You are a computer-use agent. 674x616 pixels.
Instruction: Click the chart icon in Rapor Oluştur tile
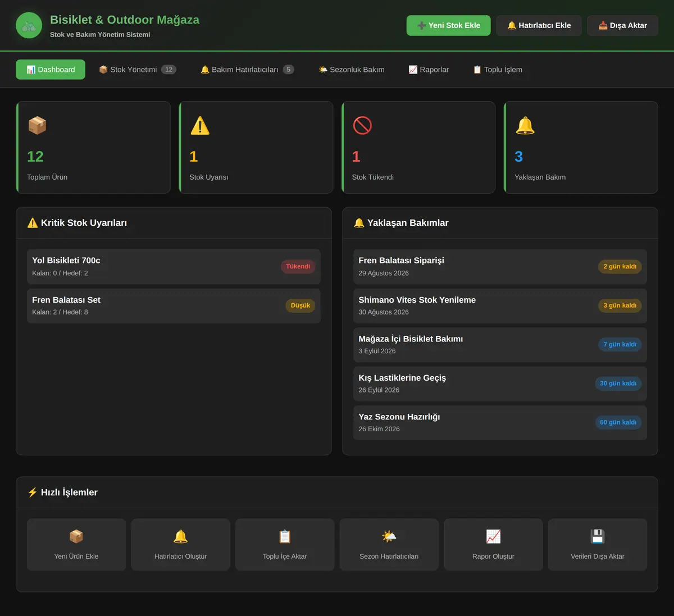493,536
